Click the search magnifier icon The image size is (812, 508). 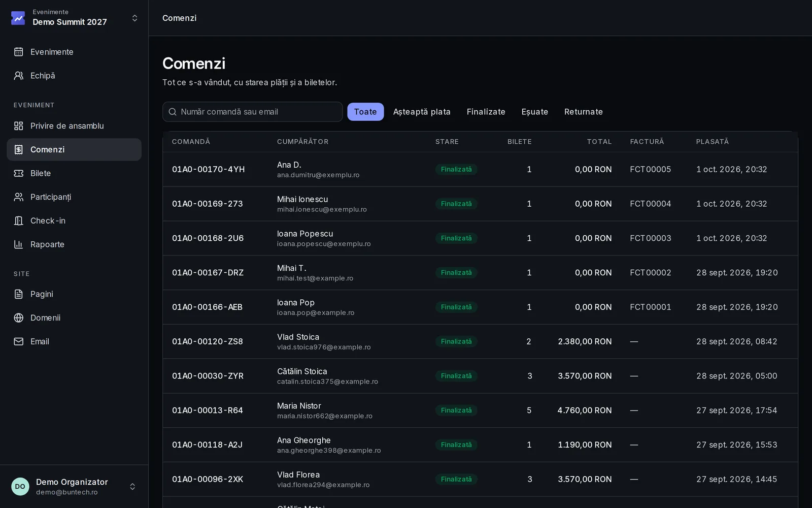pos(173,112)
